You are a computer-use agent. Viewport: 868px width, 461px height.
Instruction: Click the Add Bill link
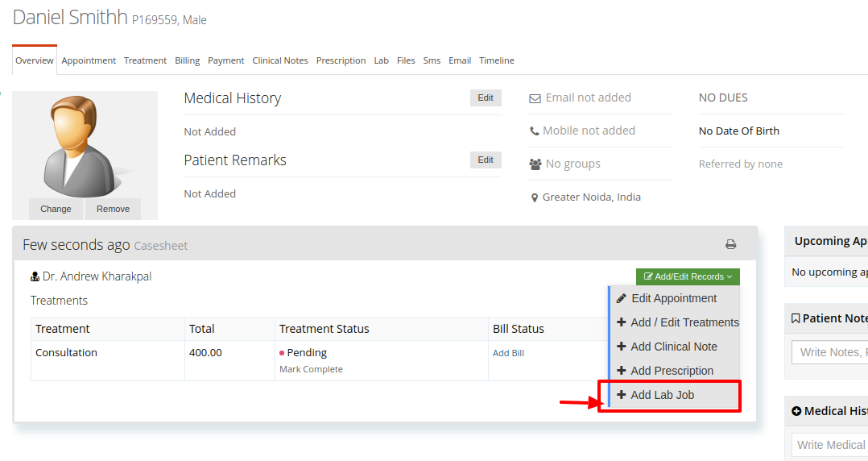tap(508, 353)
